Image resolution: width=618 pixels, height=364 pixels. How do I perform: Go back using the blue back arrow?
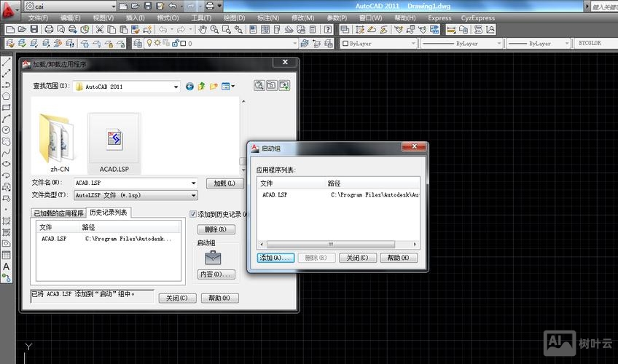click(x=189, y=86)
